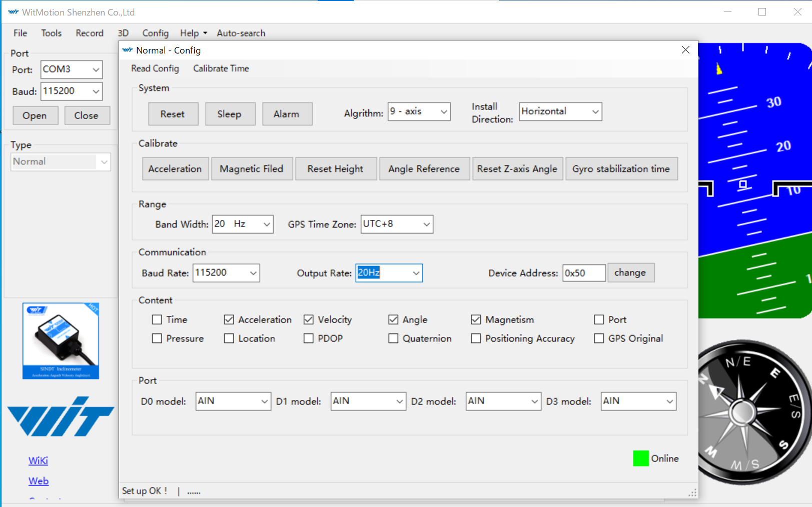Click the green Online status indicator

pos(640,458)
